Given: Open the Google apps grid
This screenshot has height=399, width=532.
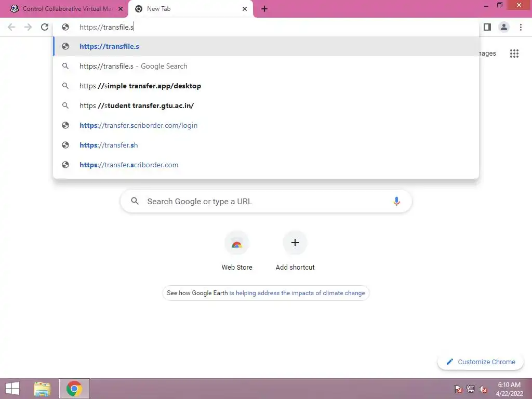Looking at the screenshot, I should coord(514,54).
